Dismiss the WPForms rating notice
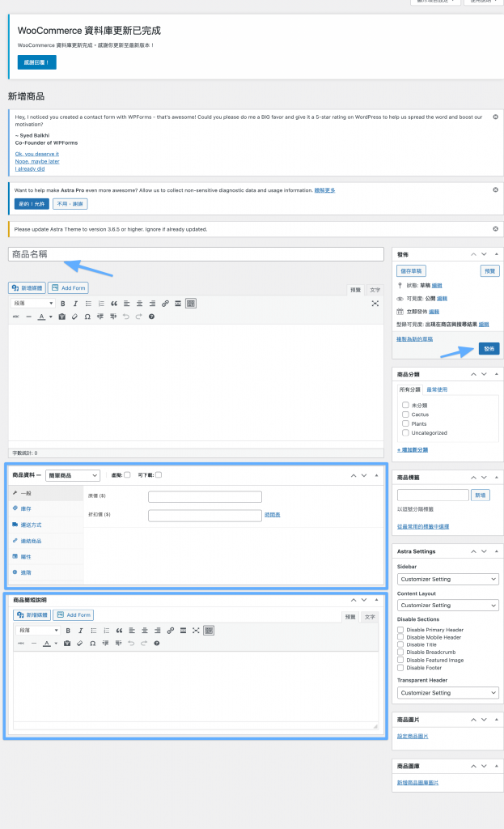This screenshot has height=829, width=504. coord(496,117)
